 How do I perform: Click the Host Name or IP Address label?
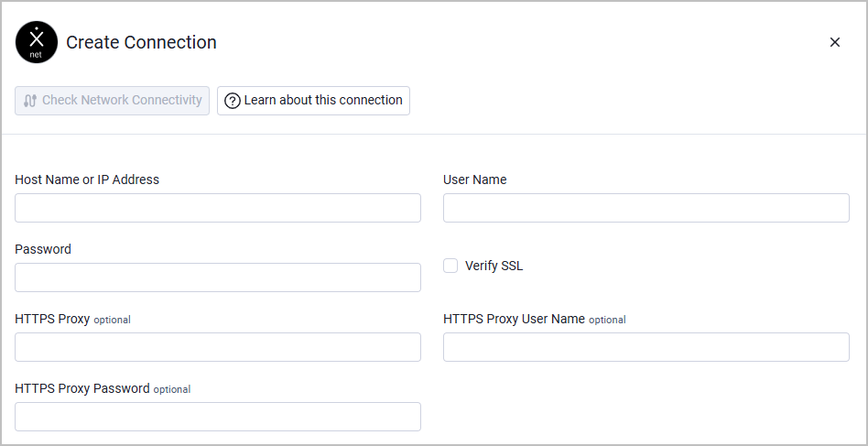coord(87,179)
